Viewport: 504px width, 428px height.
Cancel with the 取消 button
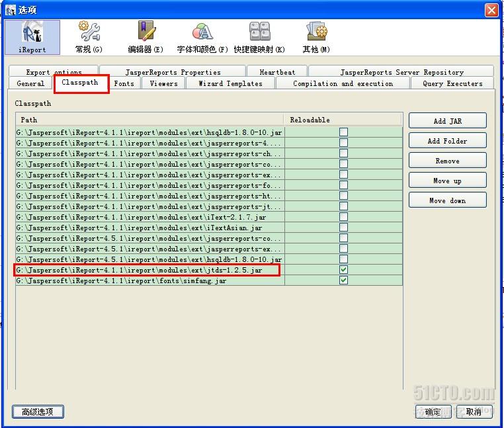(x=474, y=411)
